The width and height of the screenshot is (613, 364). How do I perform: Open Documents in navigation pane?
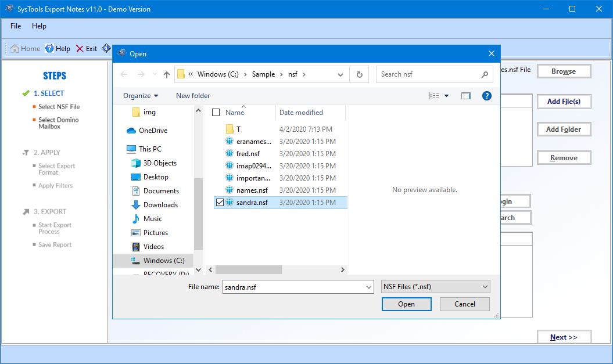155,191
